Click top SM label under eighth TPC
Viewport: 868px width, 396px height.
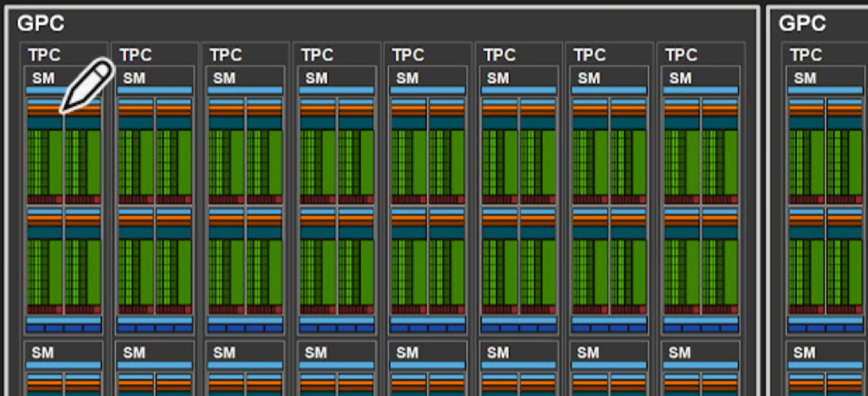pos(680,78)
